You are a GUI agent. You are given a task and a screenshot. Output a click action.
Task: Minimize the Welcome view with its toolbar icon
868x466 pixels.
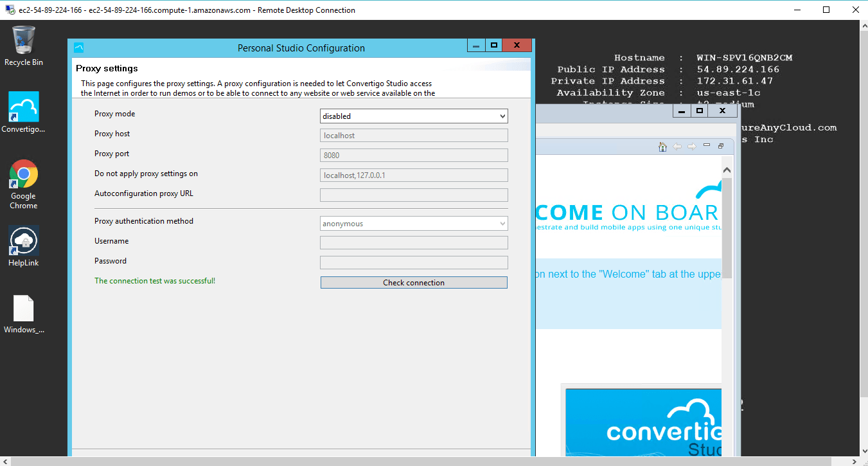click(707, 146)
